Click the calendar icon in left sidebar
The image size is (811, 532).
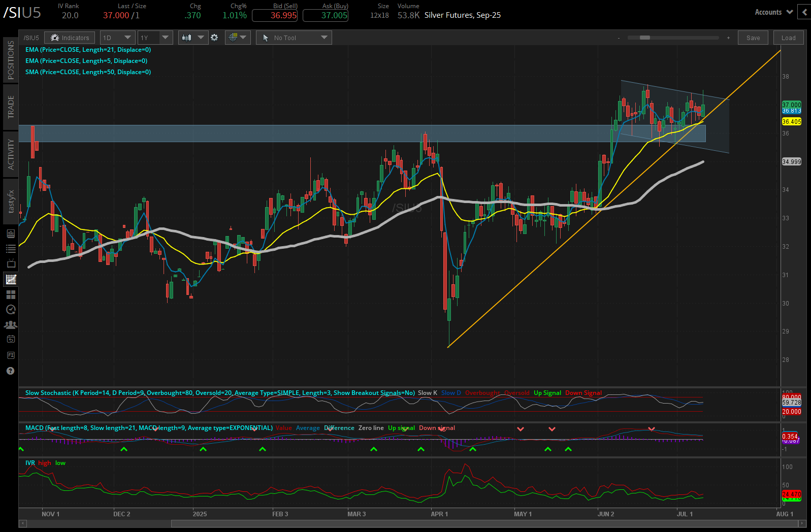[x=11, y=340]
